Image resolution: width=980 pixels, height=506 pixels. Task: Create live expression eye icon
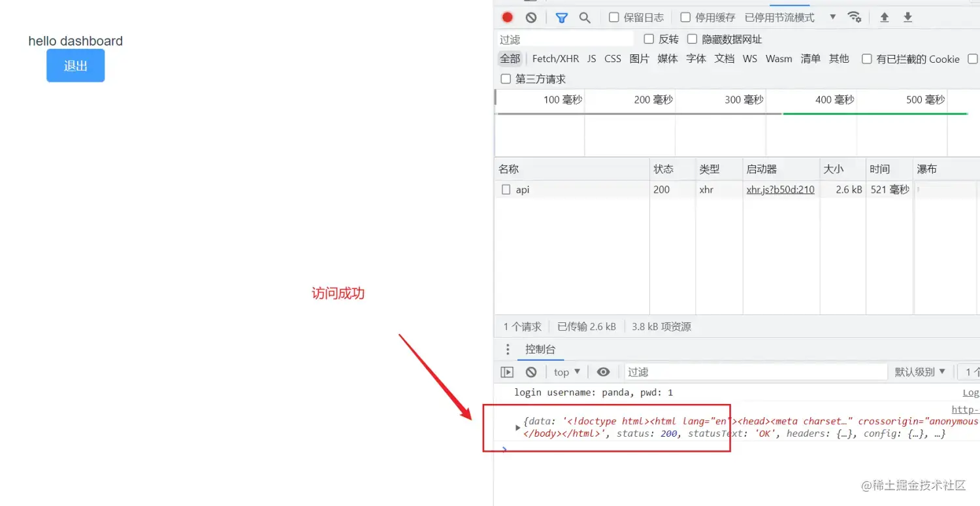(603, 372)
